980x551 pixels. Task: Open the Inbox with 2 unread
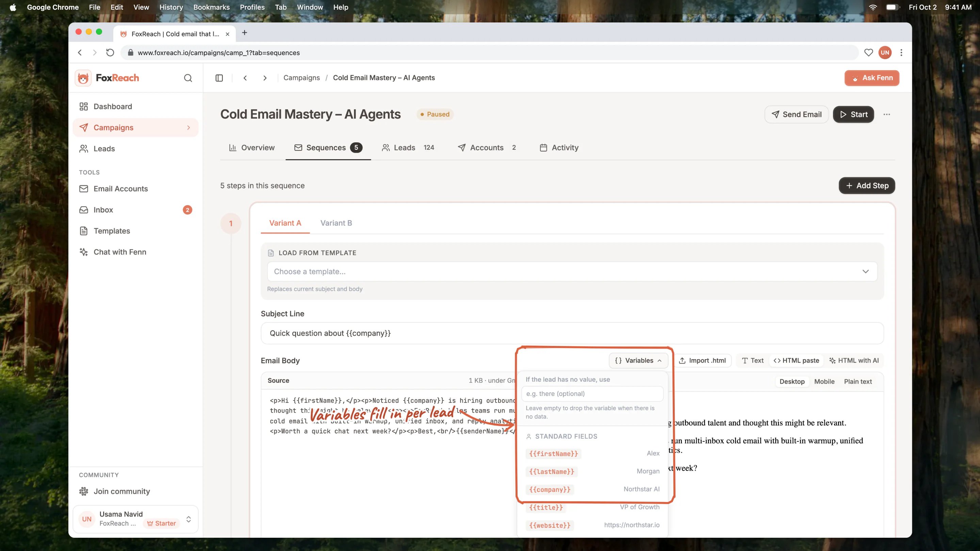click(135, 210)
